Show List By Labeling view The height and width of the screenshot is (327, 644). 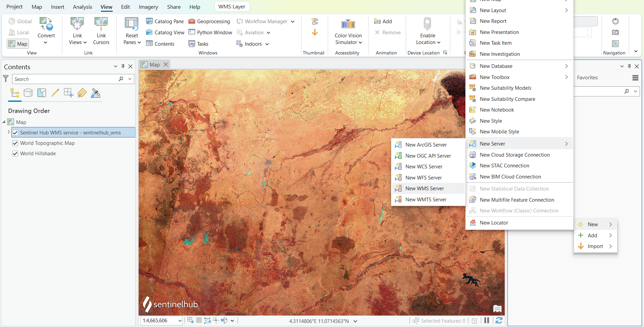point(82,93)
